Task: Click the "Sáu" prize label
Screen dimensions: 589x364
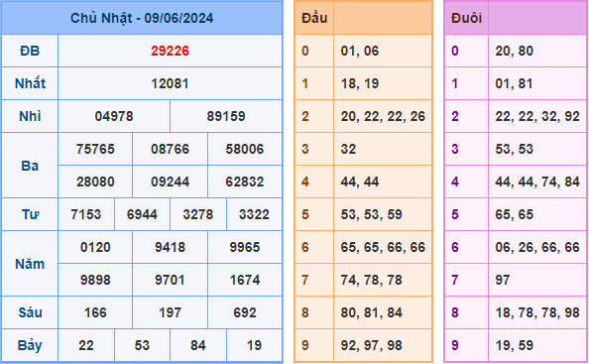Action: click(x=30, y=312)
